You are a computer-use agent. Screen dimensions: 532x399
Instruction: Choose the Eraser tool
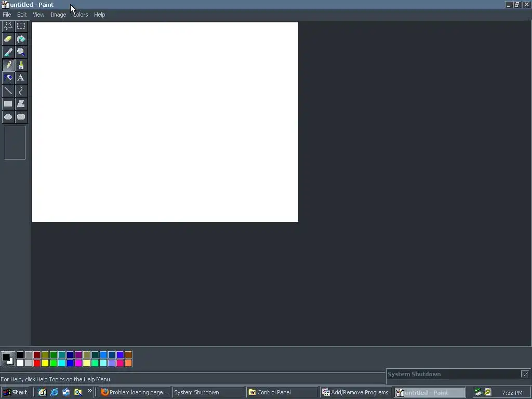pyautogui.click(x=8, y=38)
